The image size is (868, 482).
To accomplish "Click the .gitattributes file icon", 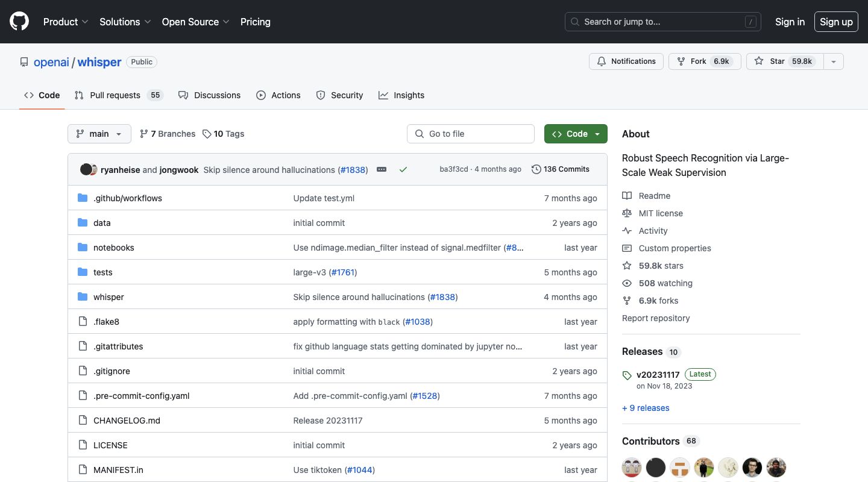I will 83,346.
